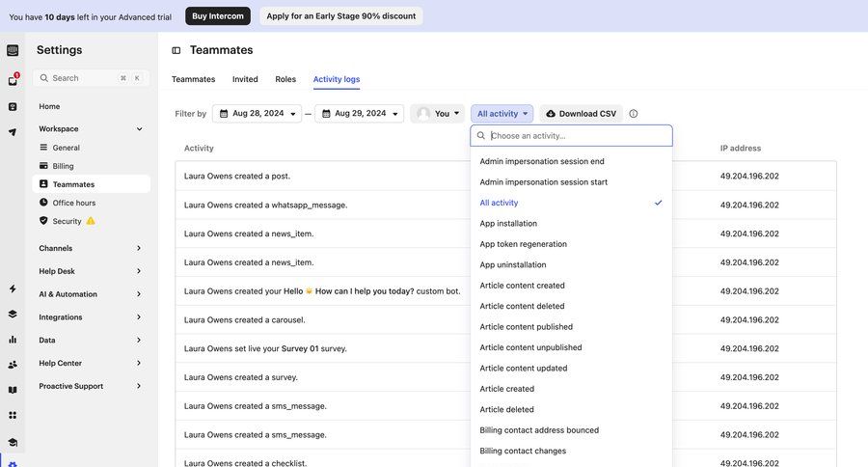
Task: Open Office hours settings
Action: [91, 203]
